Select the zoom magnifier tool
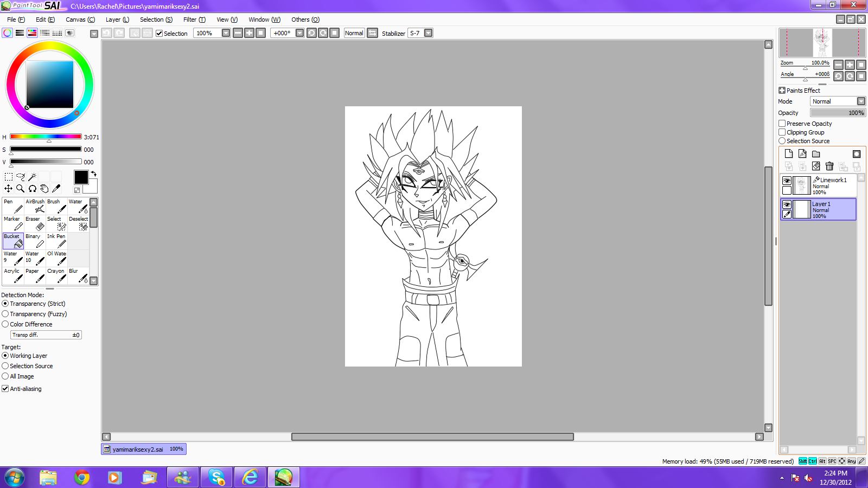This screenshot has width=868, height=488. click(20, 189)
